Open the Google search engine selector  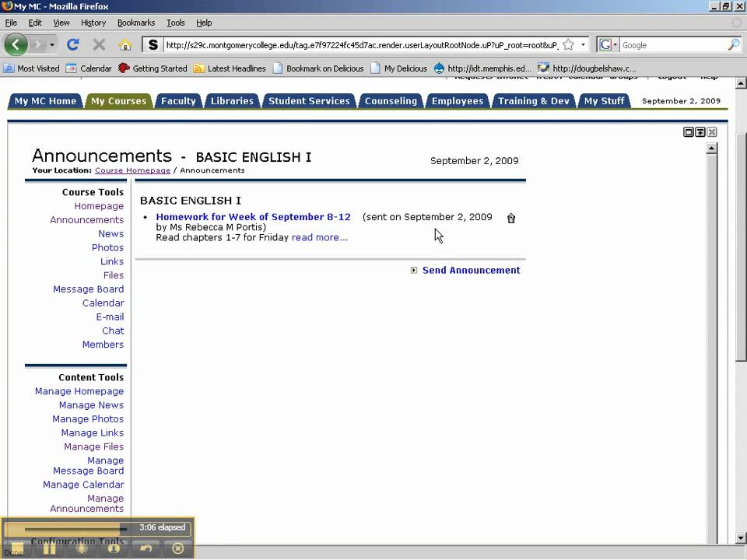(x=608, y=45)
